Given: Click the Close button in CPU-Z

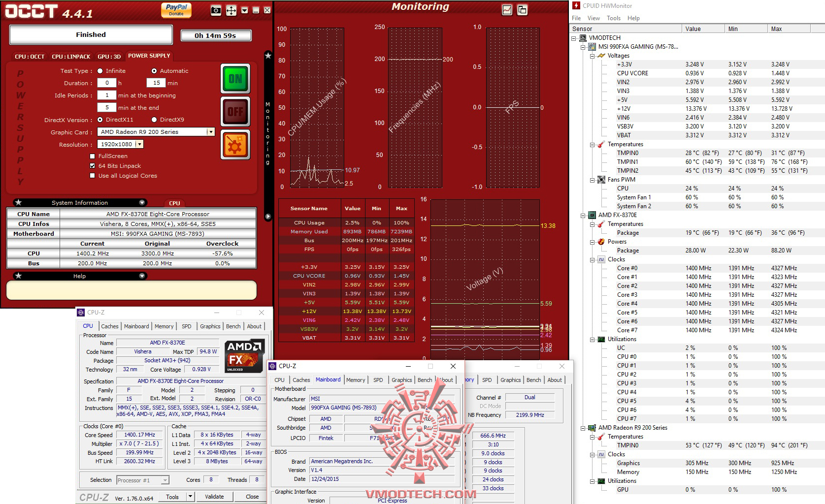Looking at the screenshot, I should click(252, 497).
